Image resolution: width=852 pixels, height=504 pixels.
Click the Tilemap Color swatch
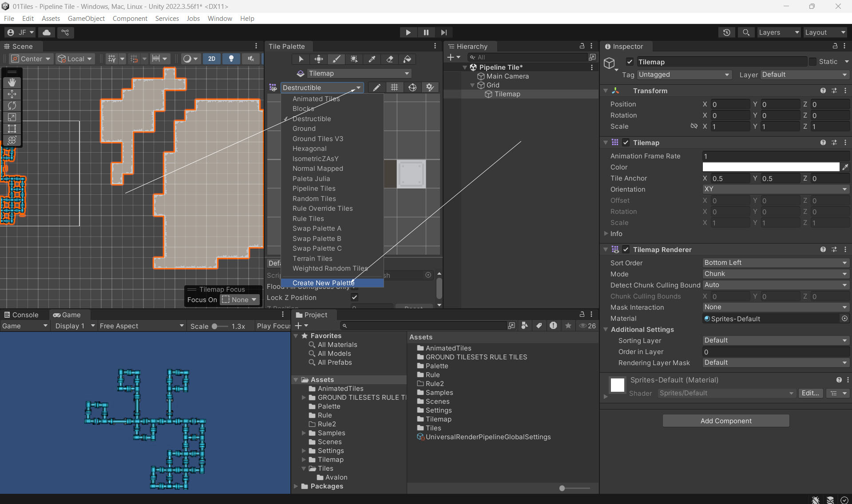(x=770, y=167)
